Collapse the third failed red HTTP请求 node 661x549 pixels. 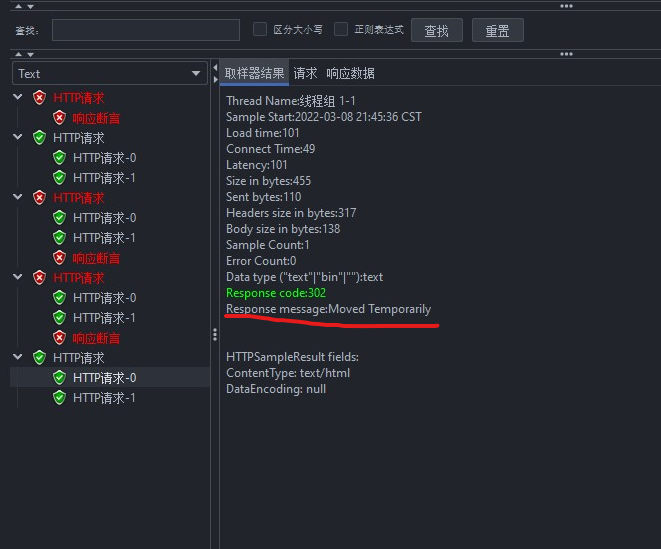click(x=18, y=277)
